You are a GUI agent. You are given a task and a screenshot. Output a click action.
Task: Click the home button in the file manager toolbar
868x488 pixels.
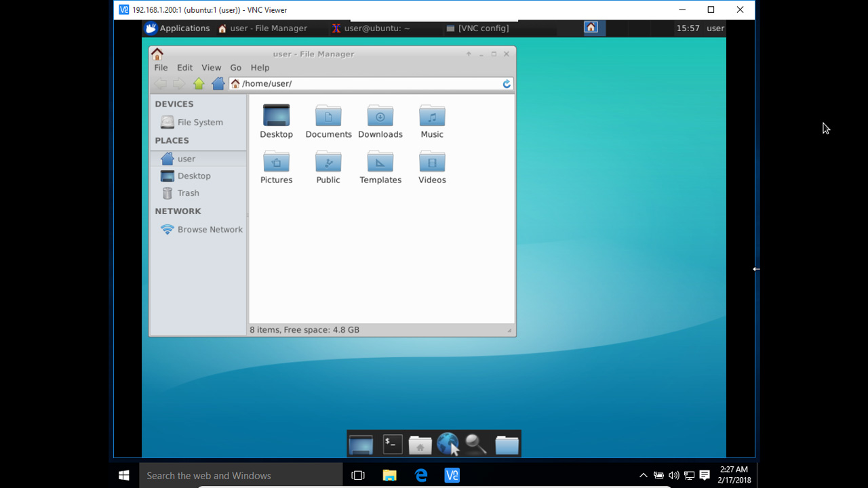pyautogui.click(x=218, y=83)
